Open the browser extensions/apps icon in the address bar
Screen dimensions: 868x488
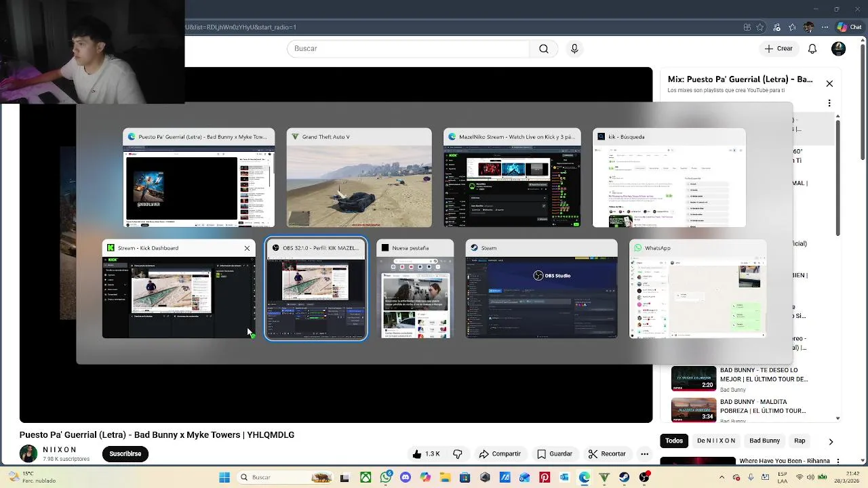pyautogui.click(x=747, y=27)
